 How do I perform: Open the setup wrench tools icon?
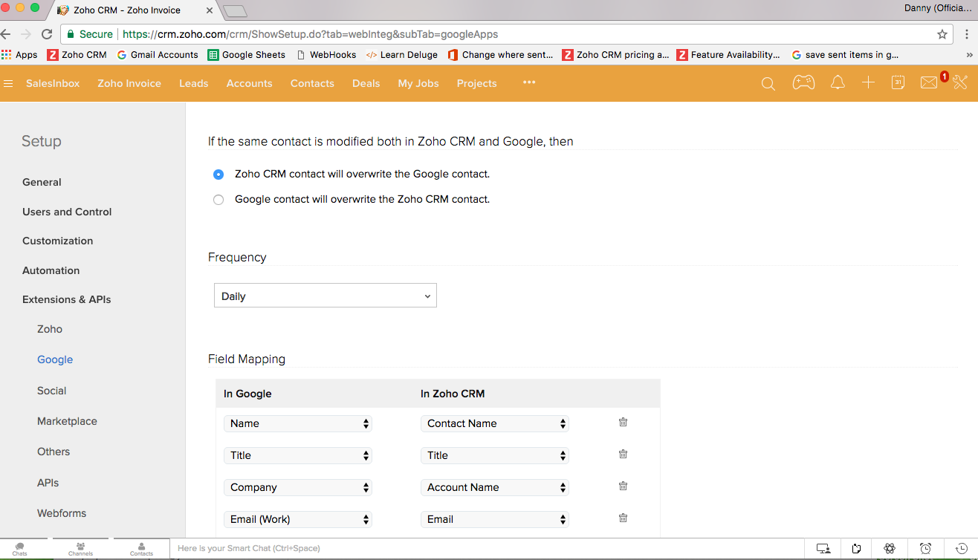(960, 83)
